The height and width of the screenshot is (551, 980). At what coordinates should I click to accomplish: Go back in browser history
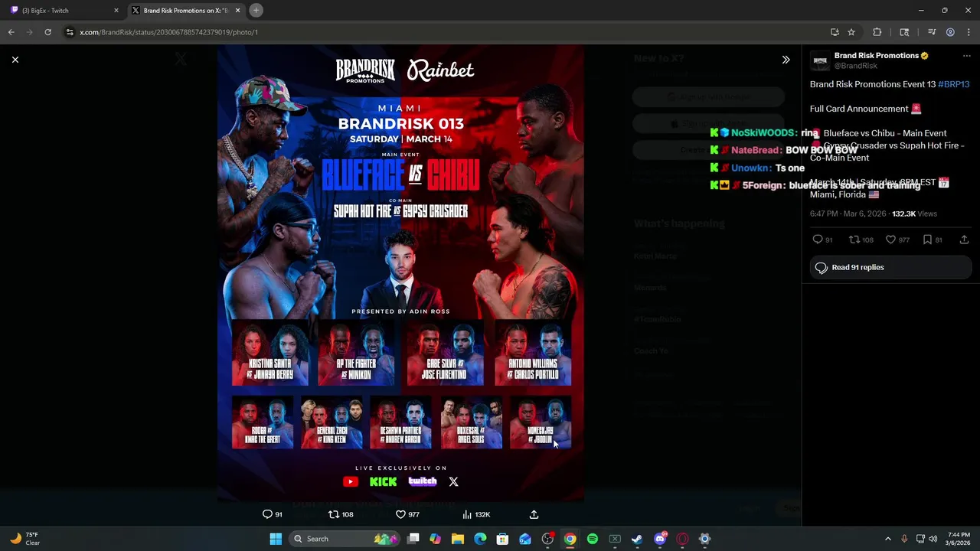click(x=11, y=32)
